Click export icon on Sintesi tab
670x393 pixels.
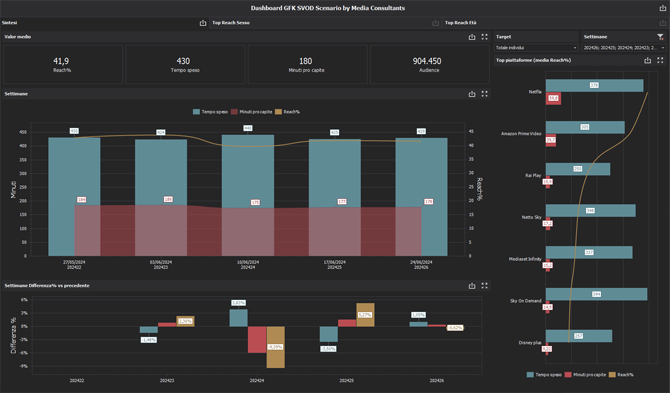click(x=203, y=23)
